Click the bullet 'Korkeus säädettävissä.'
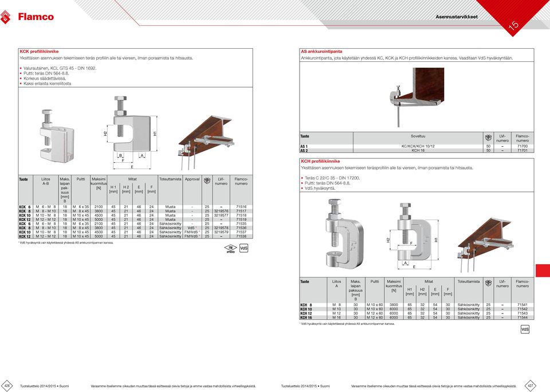 click(45, 79)
